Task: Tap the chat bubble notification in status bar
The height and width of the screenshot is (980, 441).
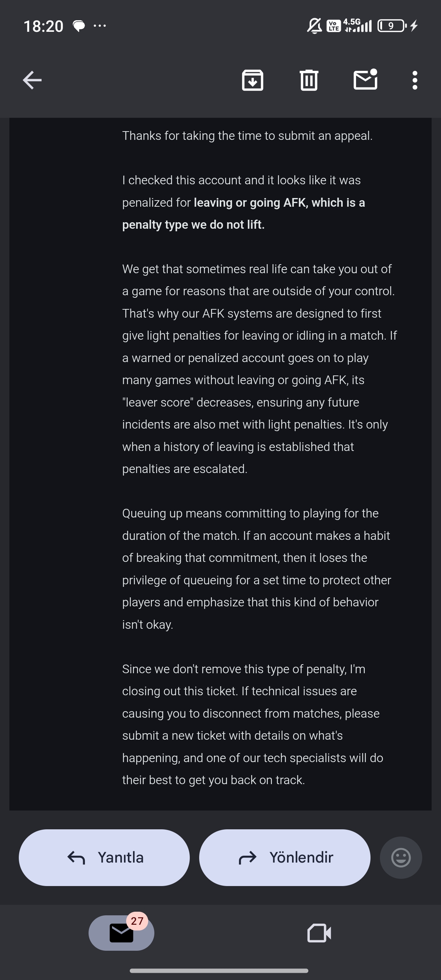Action: [x=79, y=26]
